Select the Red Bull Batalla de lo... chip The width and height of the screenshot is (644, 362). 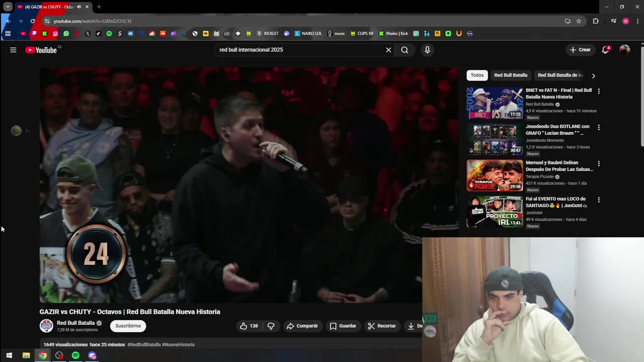(x=560, y=75)
